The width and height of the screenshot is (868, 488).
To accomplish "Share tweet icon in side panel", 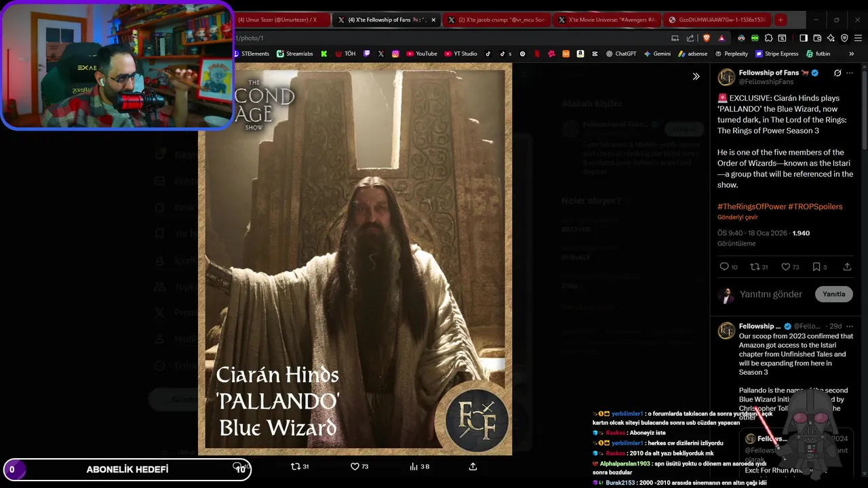I will 847,267.
